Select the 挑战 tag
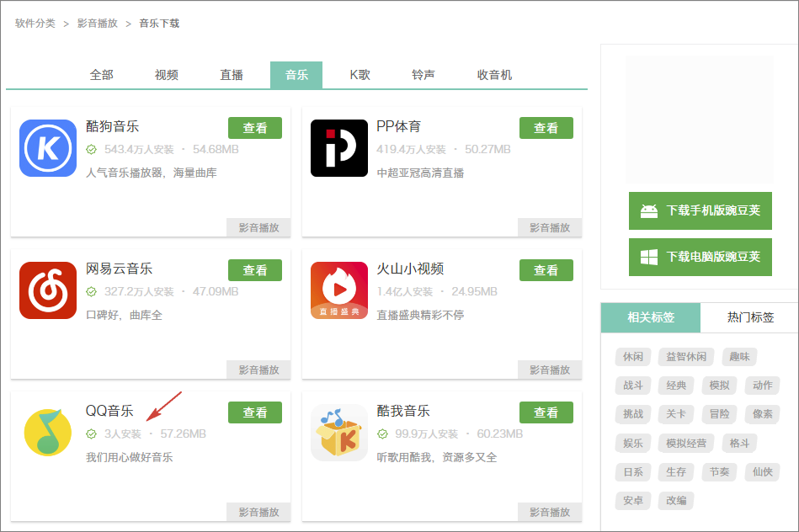 pos(633,414)
